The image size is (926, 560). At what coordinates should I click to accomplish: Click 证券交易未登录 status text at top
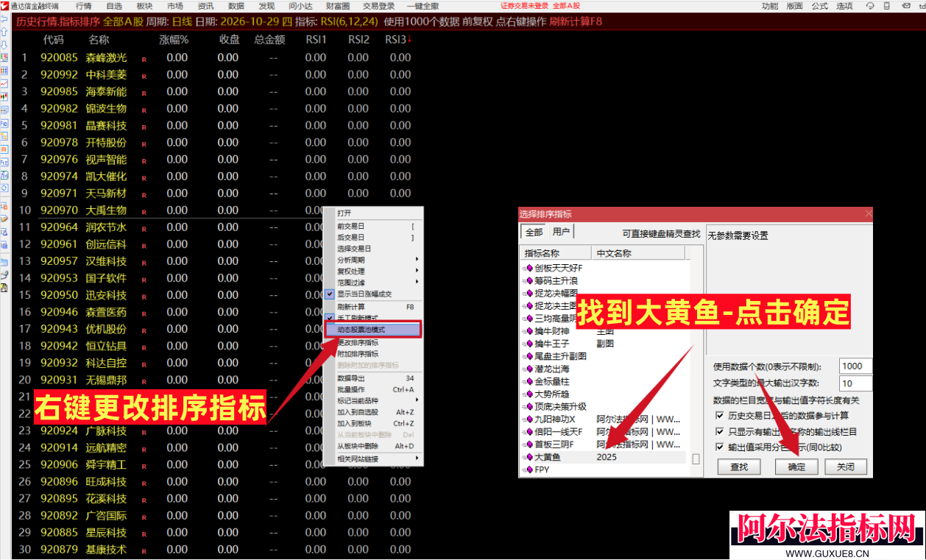[x=525, y=6]
